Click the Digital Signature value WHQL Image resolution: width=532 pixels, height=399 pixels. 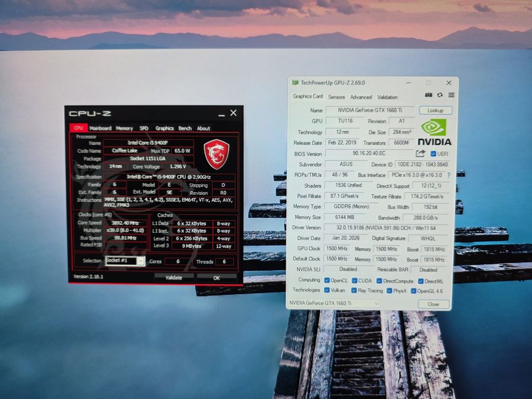428,238
